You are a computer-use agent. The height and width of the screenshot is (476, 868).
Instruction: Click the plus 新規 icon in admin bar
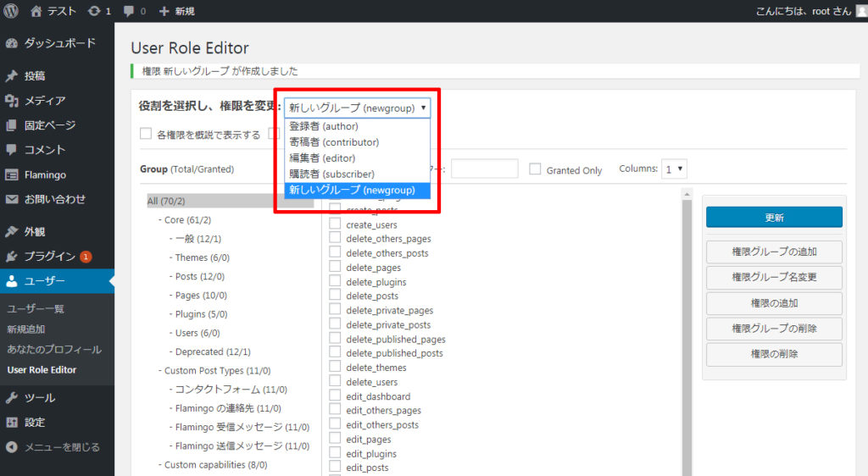[x=164, y=11]
